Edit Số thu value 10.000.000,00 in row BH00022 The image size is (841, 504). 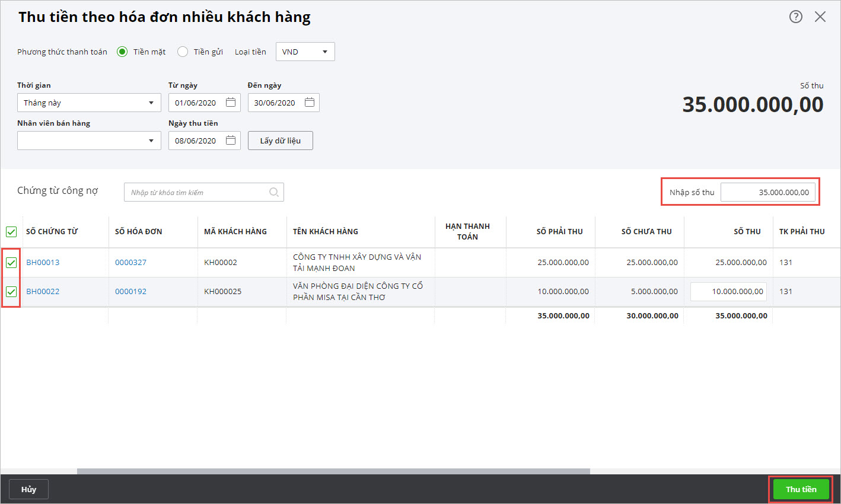(x=728, y=291)
